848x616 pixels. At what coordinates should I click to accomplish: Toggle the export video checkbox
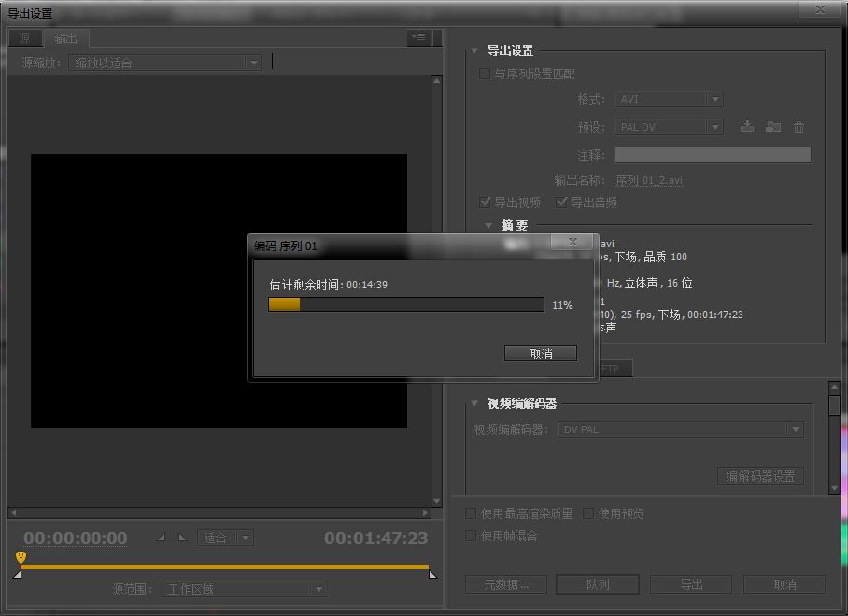(485, 203)
